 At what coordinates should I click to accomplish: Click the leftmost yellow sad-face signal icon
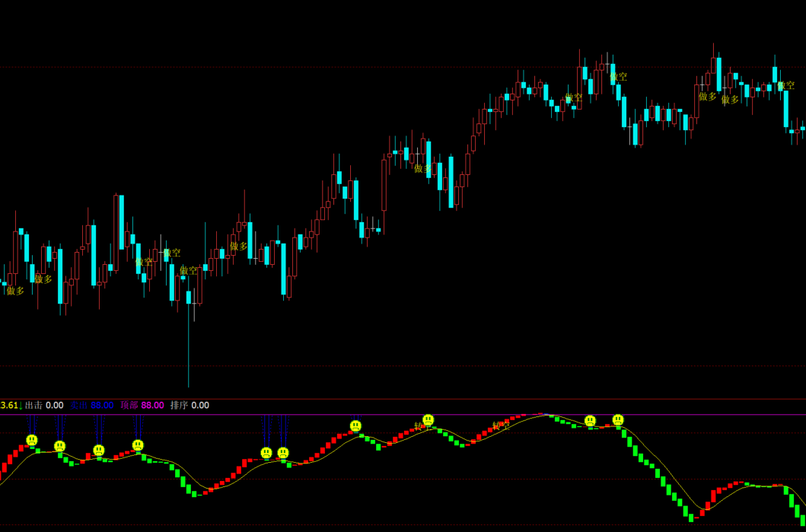pyautogui.click(x=32, y=440)
